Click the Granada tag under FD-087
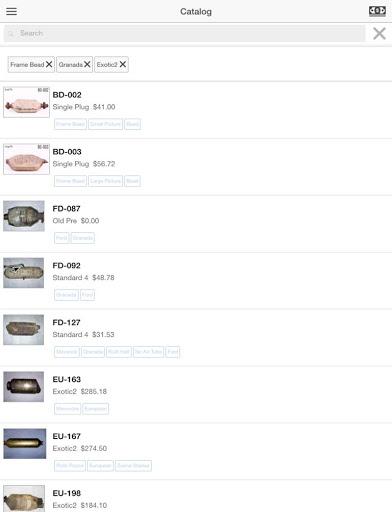Image resolution: width=392 pixels, height=512 pixels. [x=83, y=238]
